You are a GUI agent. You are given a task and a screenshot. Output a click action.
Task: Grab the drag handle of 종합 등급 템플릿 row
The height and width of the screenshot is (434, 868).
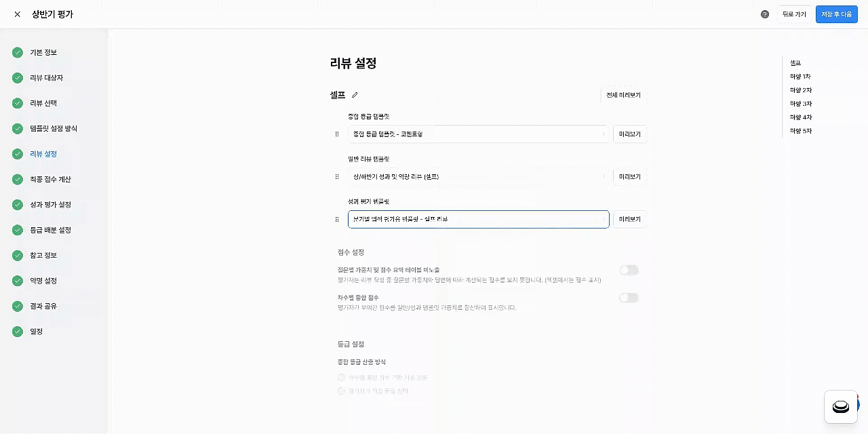[337, 134]
